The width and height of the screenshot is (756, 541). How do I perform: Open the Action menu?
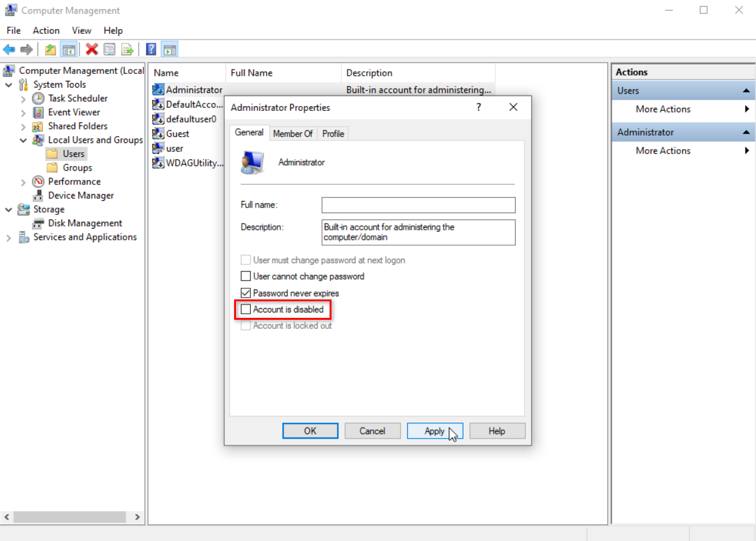(x=46, y=30)
